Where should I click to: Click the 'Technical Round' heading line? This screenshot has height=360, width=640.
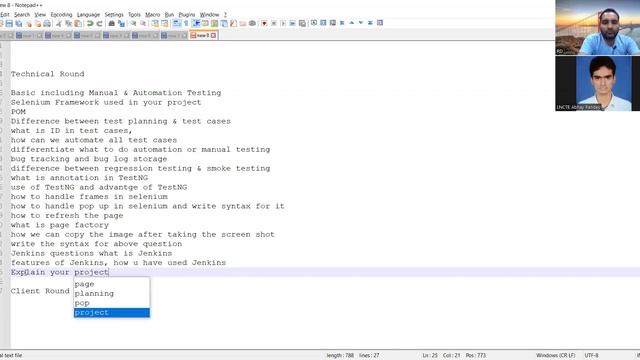(48, 74)
